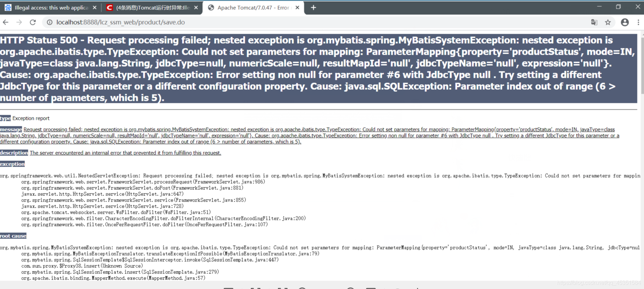Click favicon of the 'Illegal access' tab

[x=8, y=8]
